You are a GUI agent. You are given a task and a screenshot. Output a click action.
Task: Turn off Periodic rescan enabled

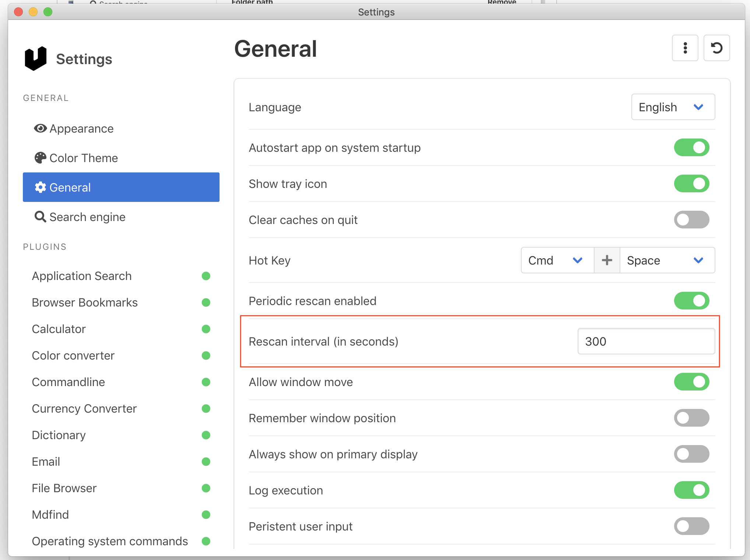691,301
